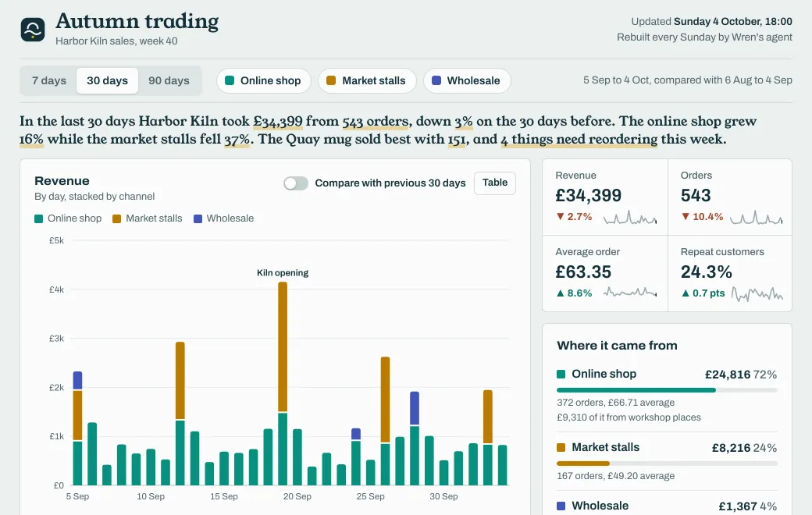
Task: Click the 20 Sep axis label
Action: [x=297, y=497]
